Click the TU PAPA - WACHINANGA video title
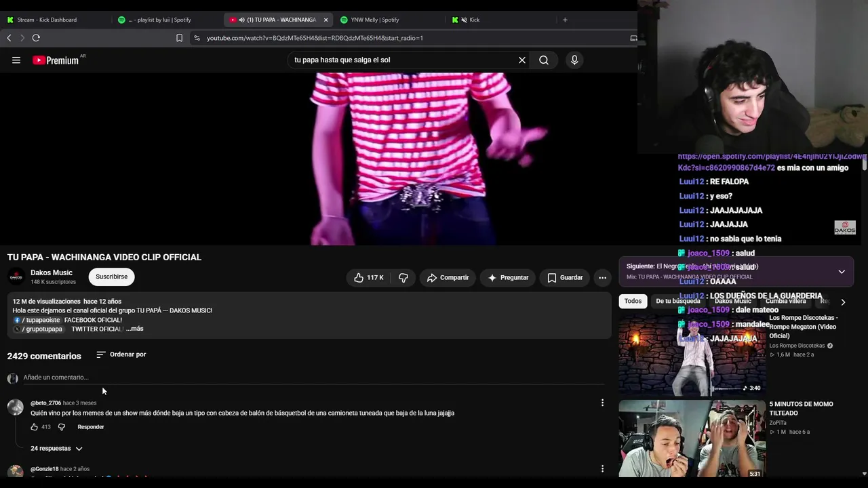Viewport: 868px width, 488px height. [104, 258]
